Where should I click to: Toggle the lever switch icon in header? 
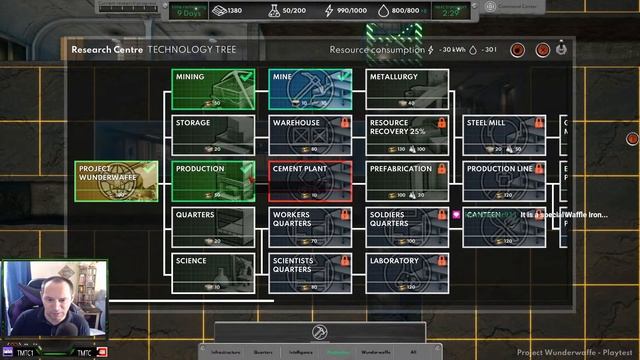[x=562, y=48]
